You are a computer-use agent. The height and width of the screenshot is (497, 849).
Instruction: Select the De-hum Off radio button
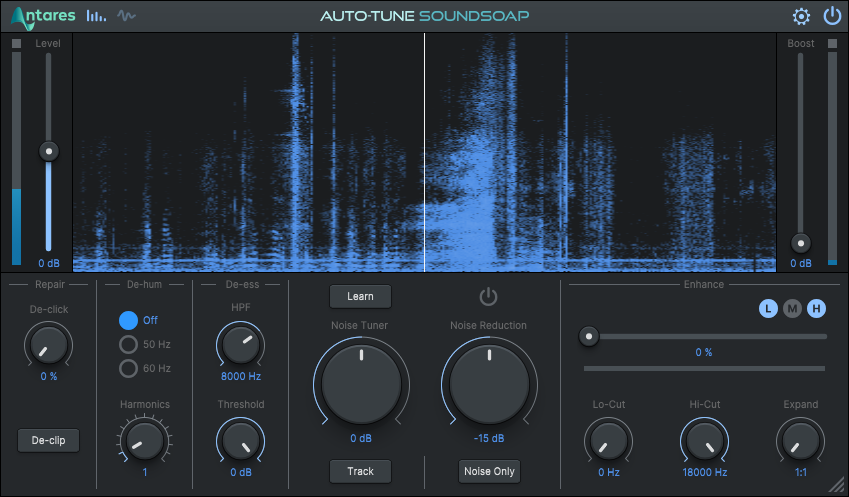click(128, 321)
